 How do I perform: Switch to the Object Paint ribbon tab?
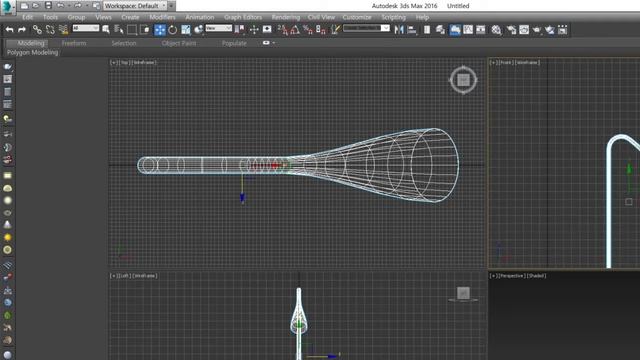[179, 43]
